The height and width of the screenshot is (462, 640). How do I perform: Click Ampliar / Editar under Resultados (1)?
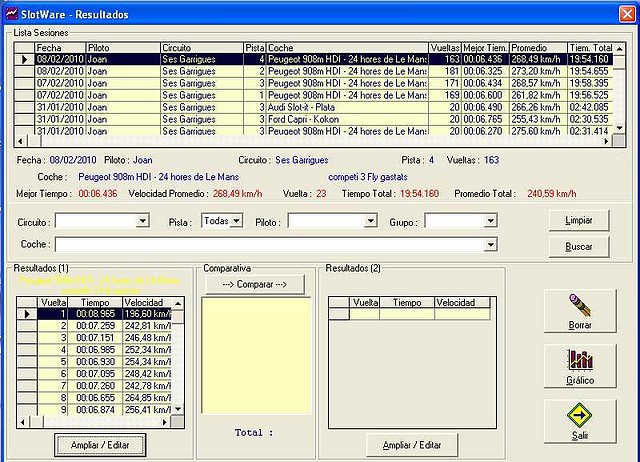point(100,445)
